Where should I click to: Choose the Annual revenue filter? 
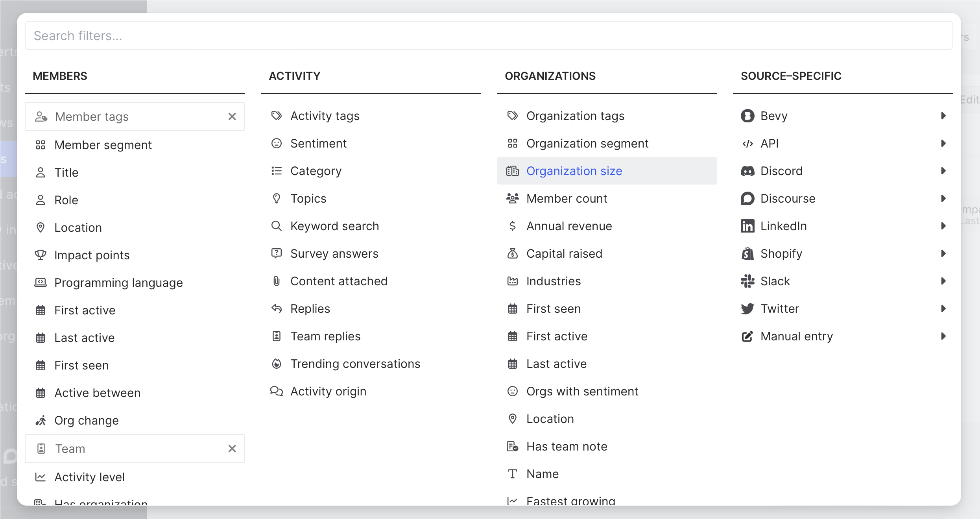pos(569,226)
